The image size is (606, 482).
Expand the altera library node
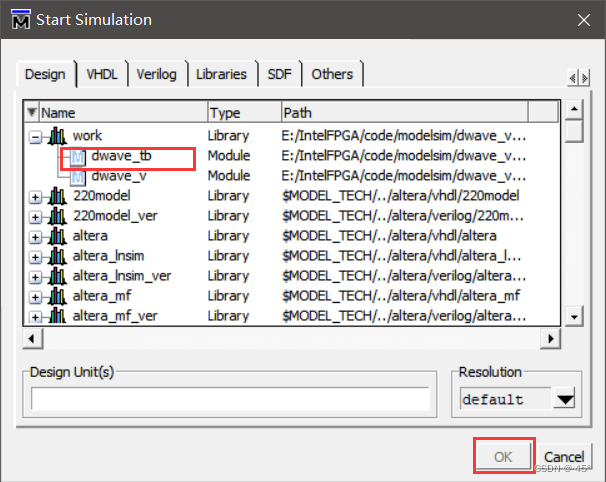pos(35,237)
